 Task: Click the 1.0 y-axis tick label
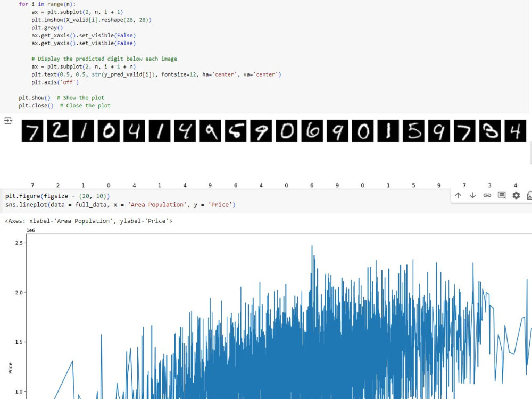tap(19, 391)
